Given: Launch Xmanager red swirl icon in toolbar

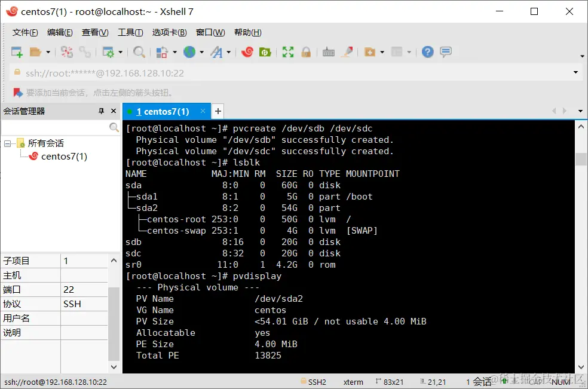Looking at the screenshot, I should point(247,52).
